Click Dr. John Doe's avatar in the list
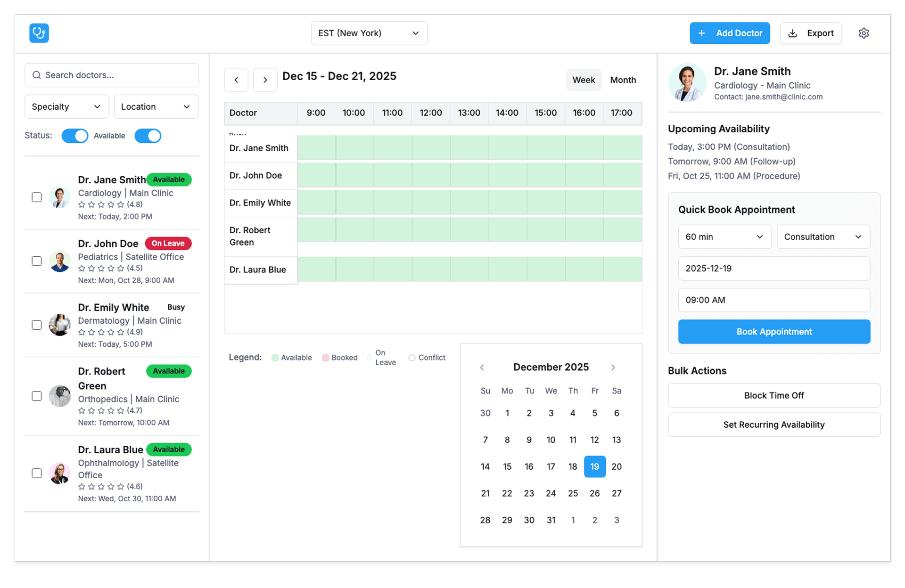The image size is (905, 588). tap(60, 261)
